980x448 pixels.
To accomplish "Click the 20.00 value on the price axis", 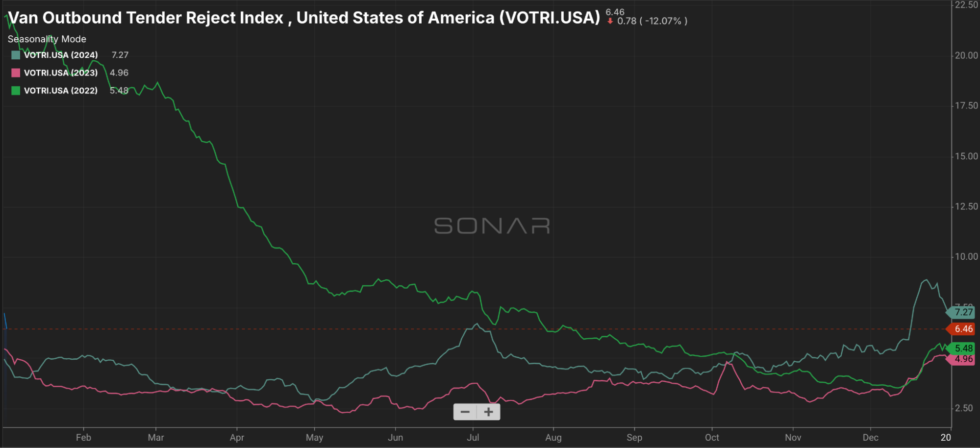I will click(x=966, y=55).
